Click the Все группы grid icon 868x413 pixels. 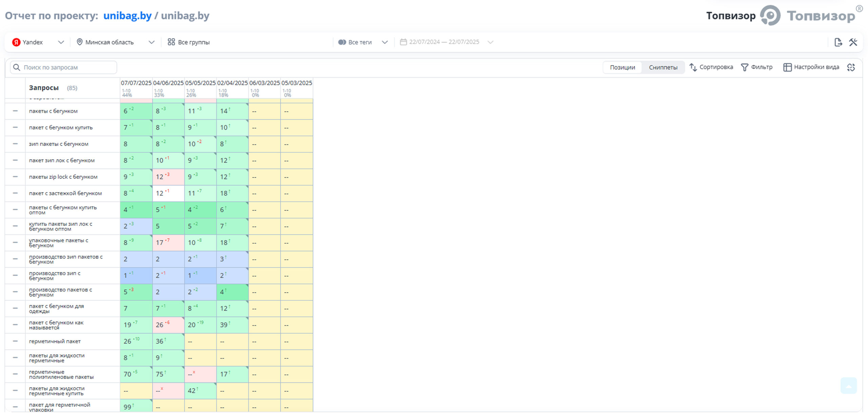click(x=171, y=42)
